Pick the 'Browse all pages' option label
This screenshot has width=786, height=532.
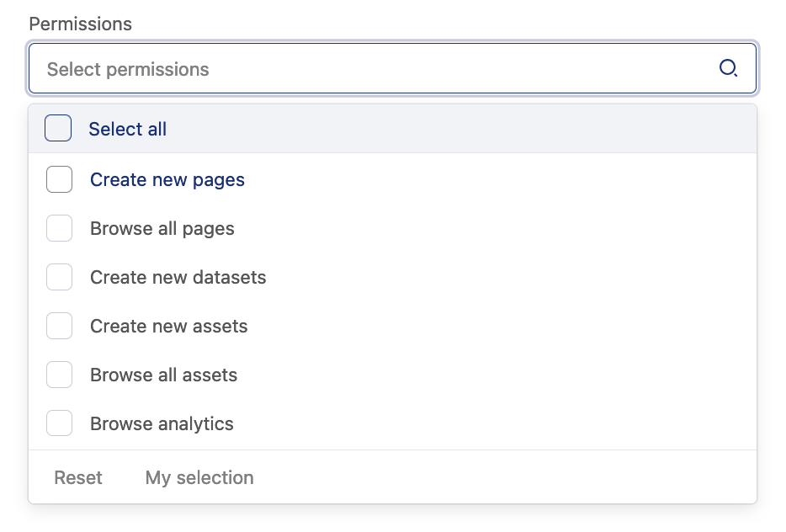(x=162, y=228)
